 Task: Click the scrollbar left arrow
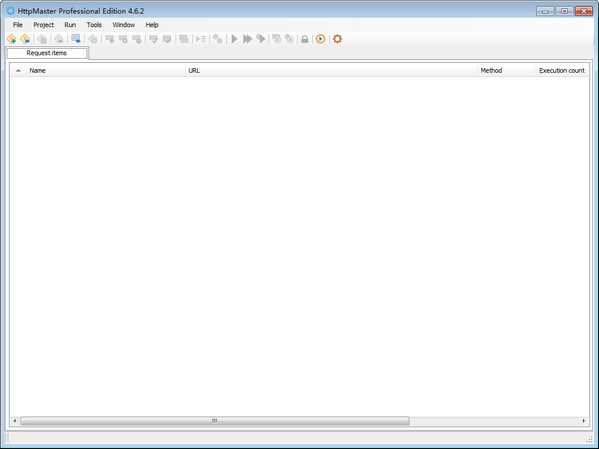[15, 421]
